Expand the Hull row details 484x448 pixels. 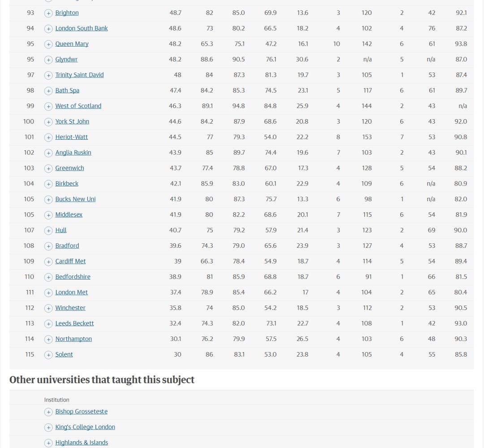[48, 230]
